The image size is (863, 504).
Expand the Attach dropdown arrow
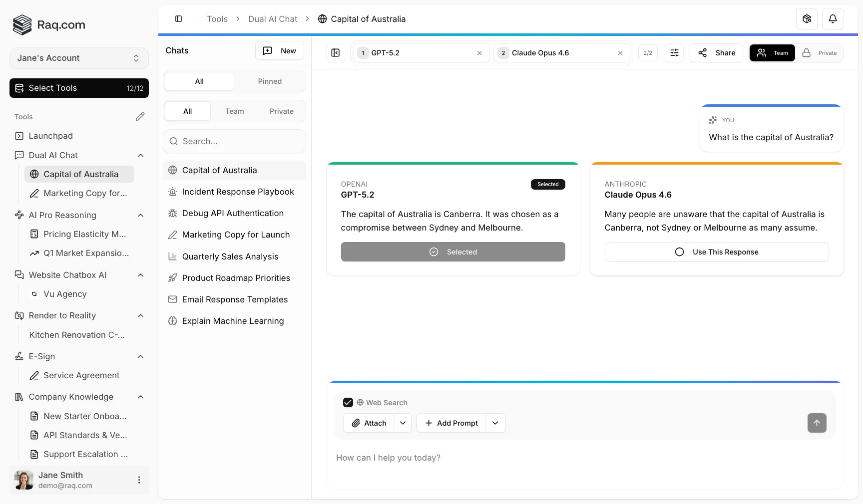403,423
